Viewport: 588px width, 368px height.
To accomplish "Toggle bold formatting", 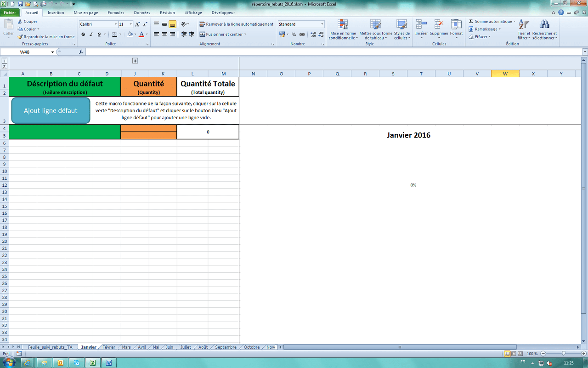I will pyautogui.click(x=83, y=34).
